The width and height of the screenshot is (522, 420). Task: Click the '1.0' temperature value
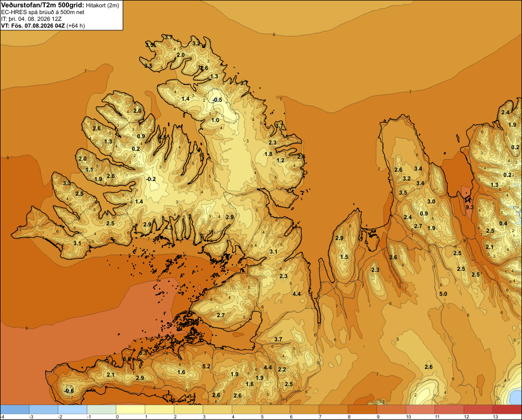coord(215,120)
